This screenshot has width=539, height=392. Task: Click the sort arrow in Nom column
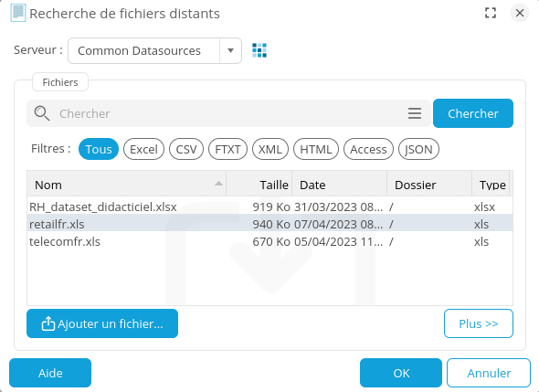218,184
